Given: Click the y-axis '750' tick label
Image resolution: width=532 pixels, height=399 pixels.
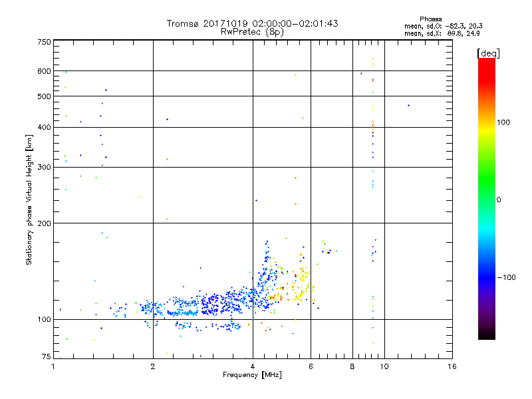Looking at the screenshot, I should (44, 42).
